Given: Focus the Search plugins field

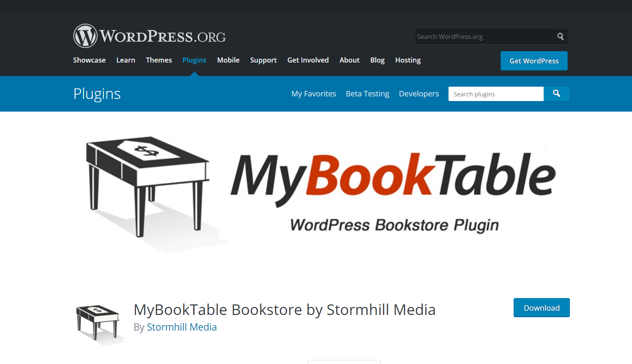Looking at the screenshot, I should click(496, 94).
